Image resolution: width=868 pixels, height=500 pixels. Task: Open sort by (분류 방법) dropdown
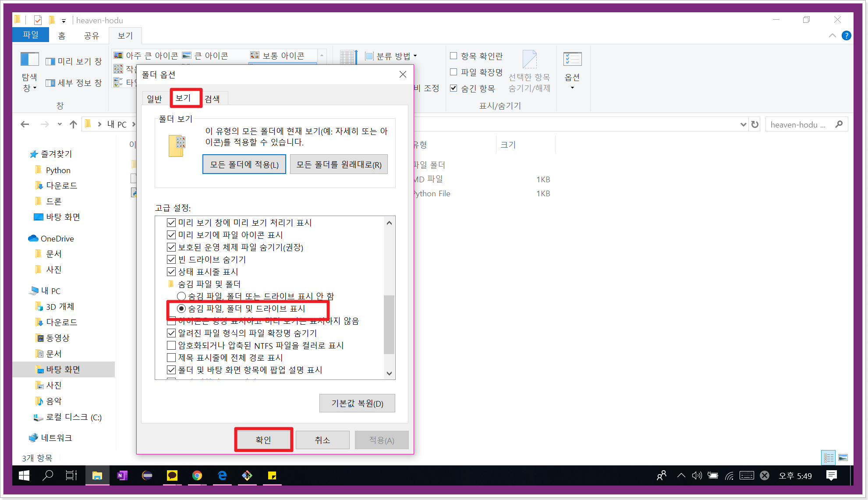pyautogui.click(x=391, y=56)
